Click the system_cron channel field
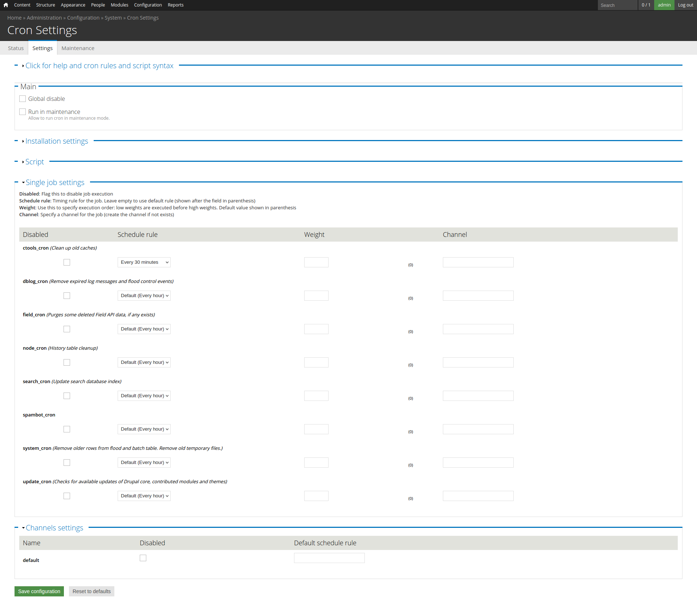Image resolution: width=697 pixels, height=616 pixels. click(x=478, y=463)
